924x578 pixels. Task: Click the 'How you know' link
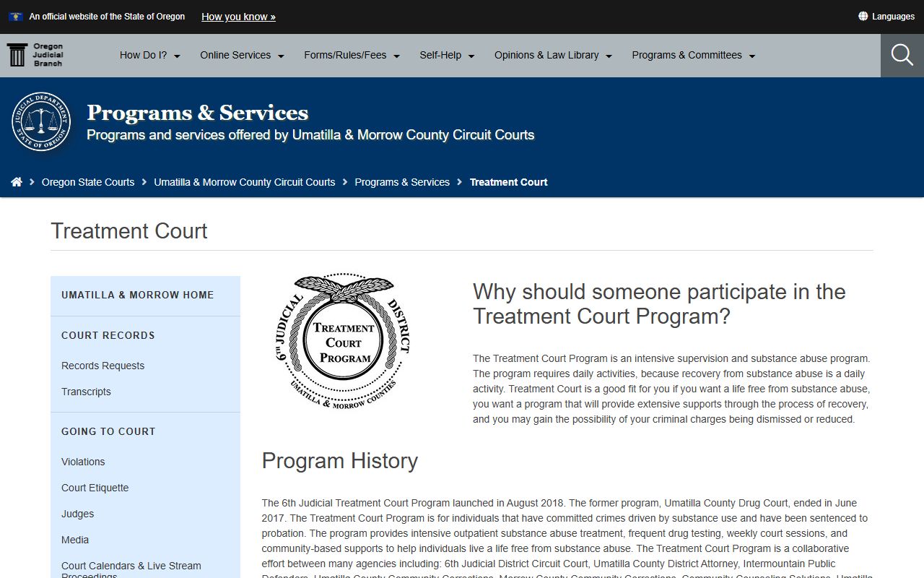point(238,17)
